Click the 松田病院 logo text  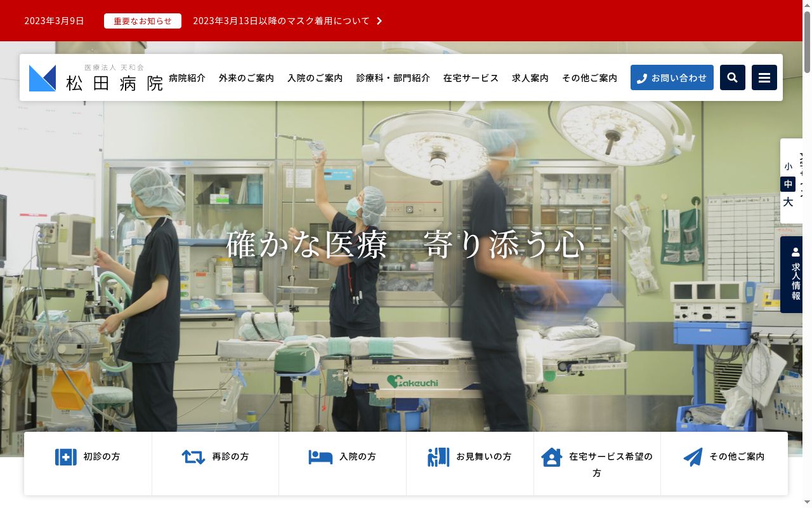[x=115, y=83]
